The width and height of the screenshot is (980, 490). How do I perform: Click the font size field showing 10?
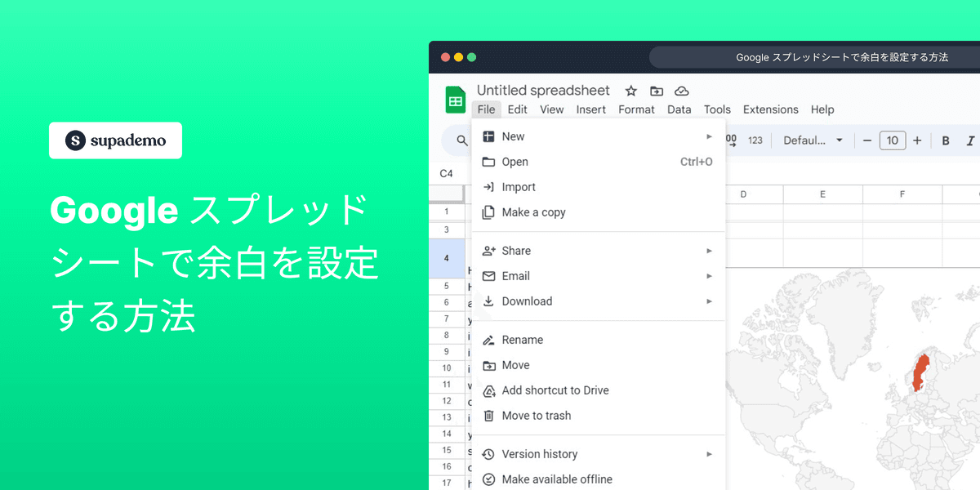[x=892, y=140]
